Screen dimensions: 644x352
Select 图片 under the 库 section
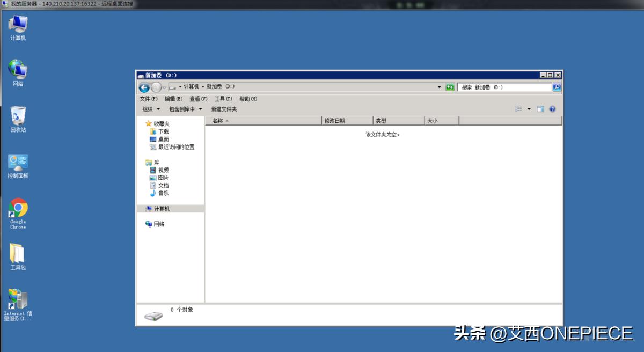point(162,177)
